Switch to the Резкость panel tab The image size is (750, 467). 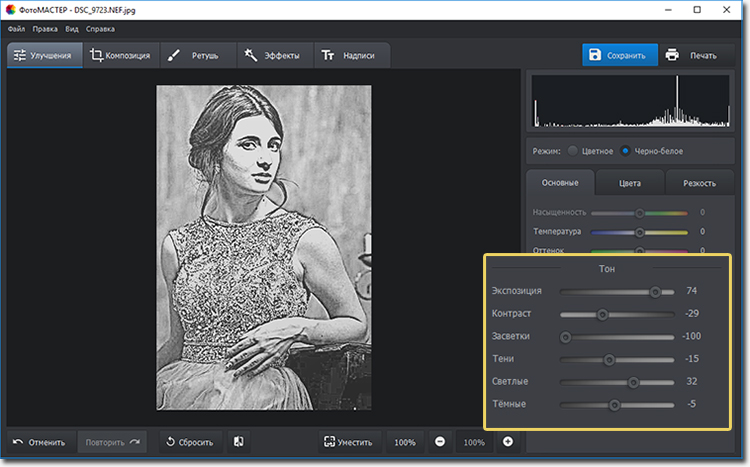tap(699, 183)
